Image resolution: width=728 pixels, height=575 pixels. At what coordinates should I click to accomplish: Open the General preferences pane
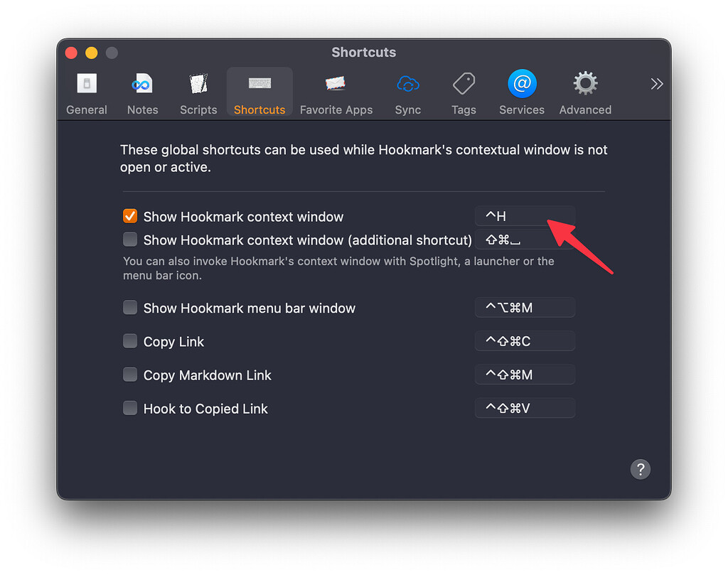86,91
